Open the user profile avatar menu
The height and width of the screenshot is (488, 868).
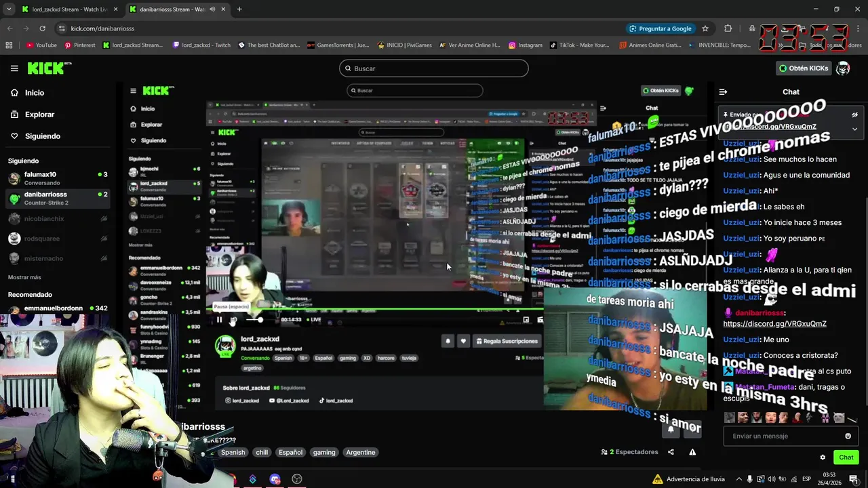pyautogui.click(x=843, y=68)
